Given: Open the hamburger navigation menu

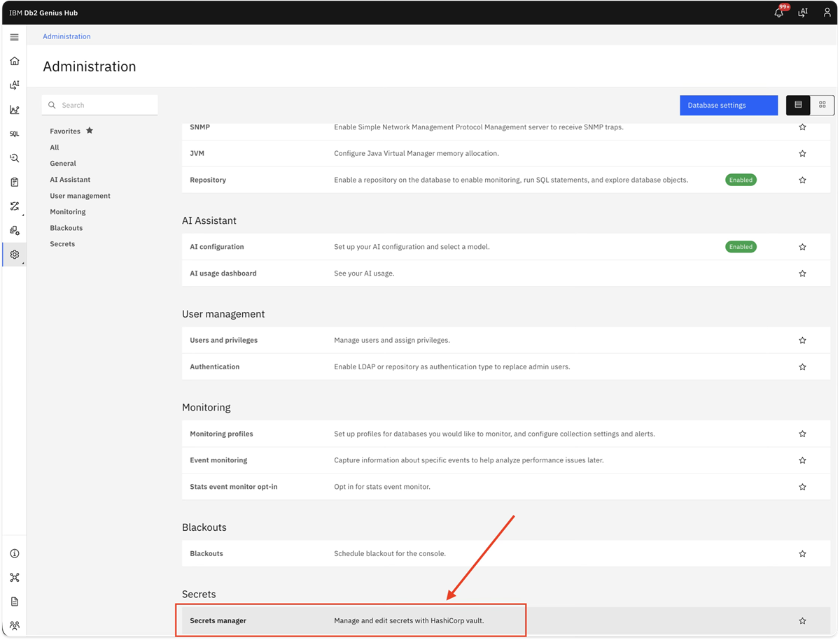Looking at the screenshot, I should [x=14, y=37].
